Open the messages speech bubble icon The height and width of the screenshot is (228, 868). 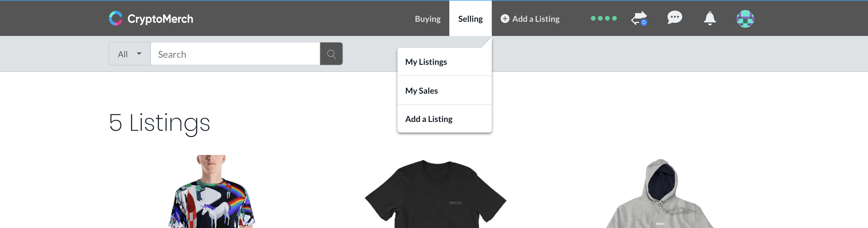click(x=675, y=17)
